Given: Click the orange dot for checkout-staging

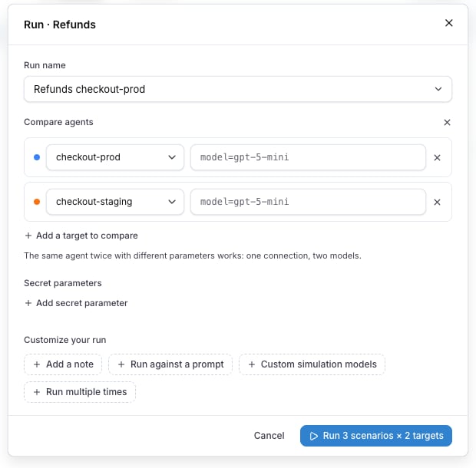Looking at the screenshot, I should pos(37,202).
